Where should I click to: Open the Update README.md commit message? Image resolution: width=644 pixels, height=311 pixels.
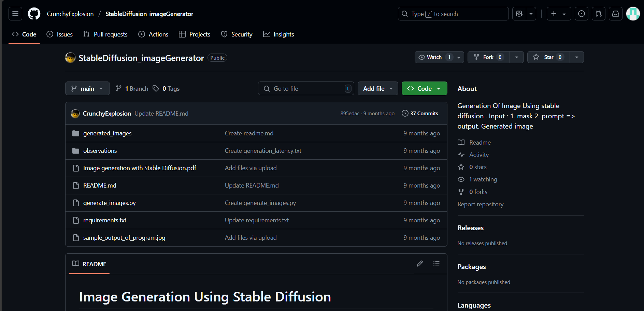pos(161,114)
